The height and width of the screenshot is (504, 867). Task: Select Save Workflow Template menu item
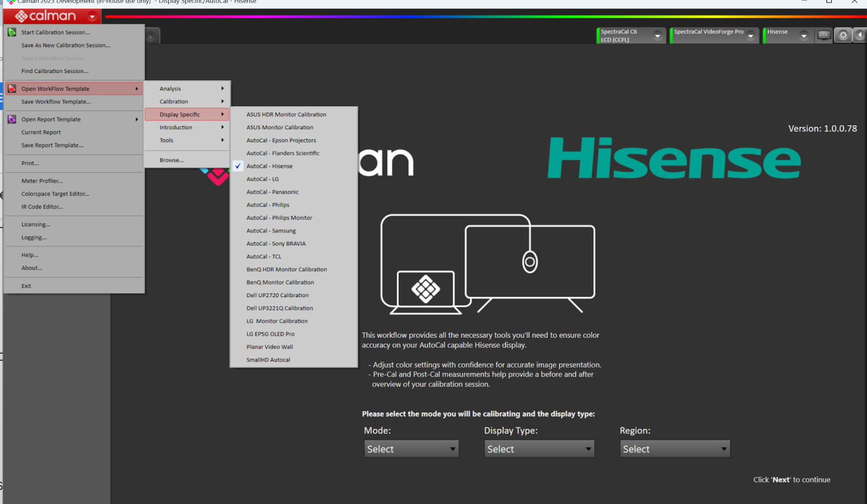pyautogui.click(x=74, y=102)
